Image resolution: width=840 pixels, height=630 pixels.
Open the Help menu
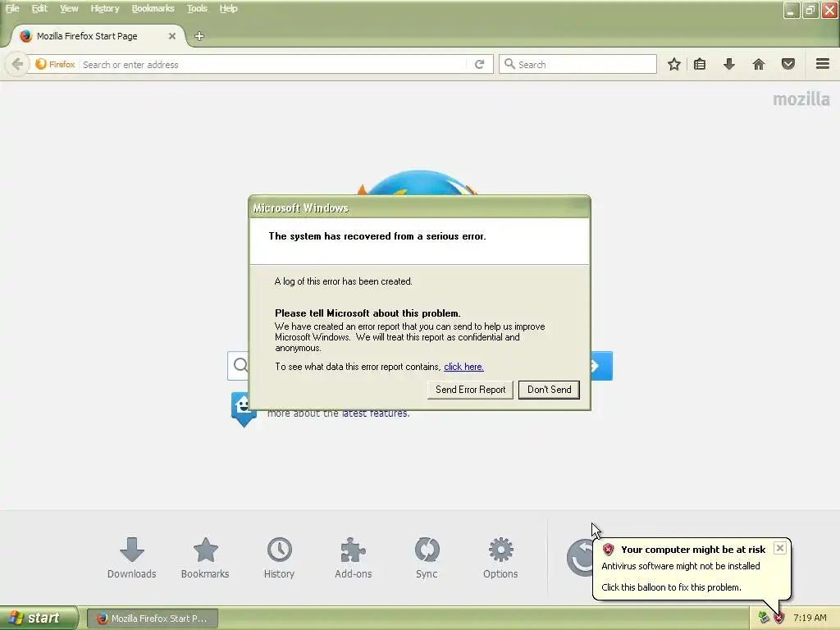[x=228, y=8]
